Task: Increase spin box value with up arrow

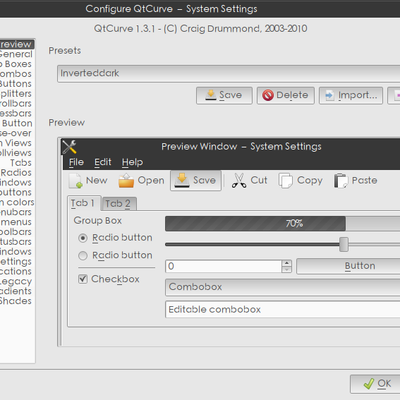Action: coord(286,263)
